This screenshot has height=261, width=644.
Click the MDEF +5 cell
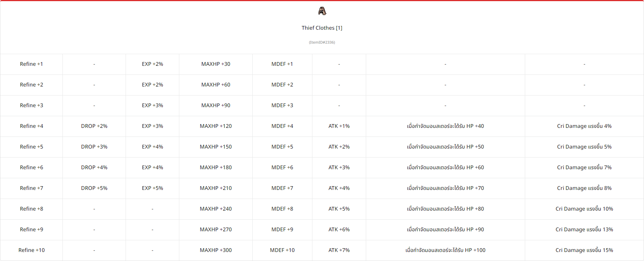click(282, 147)
